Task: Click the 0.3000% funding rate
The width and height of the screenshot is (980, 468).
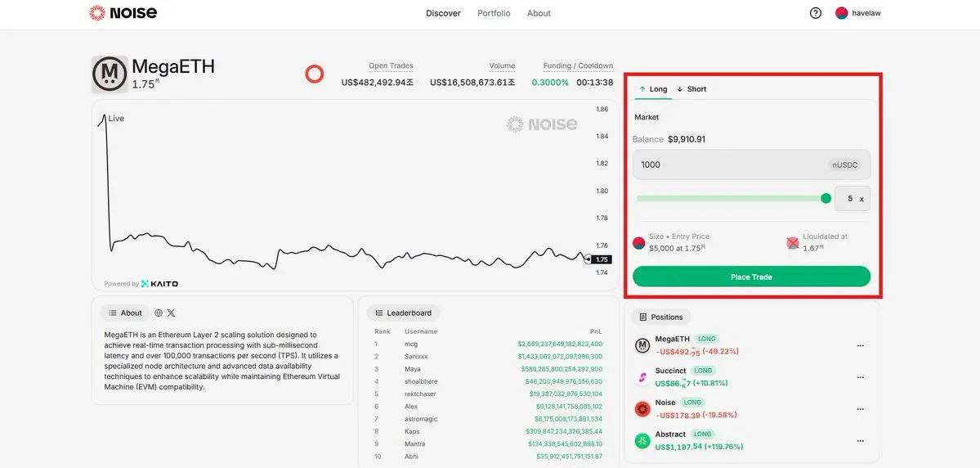Action: click(x=550, y=82)
